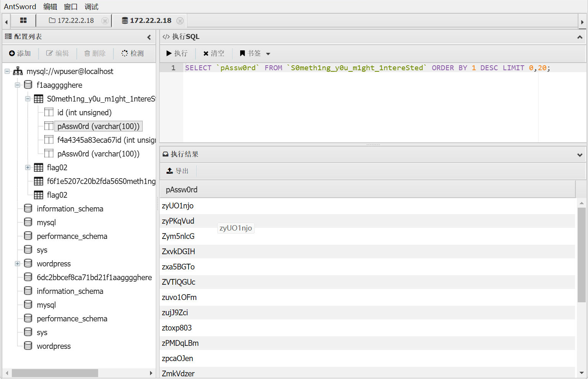Viewport: 588px width, 379px height.
Task: Click the 编辑 configuration toolbar button
Action: pyautogui.click(x=58, y=53)
